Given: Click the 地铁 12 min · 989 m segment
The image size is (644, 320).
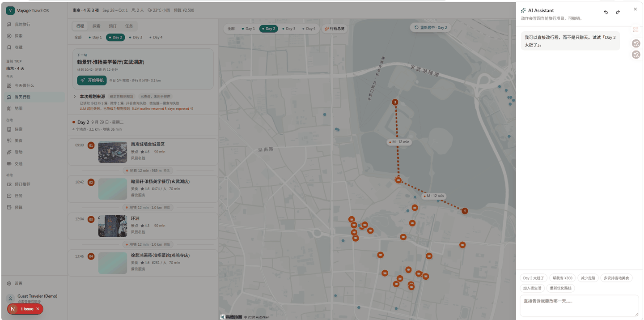Looking at the screenshot, I should point(148,171).
